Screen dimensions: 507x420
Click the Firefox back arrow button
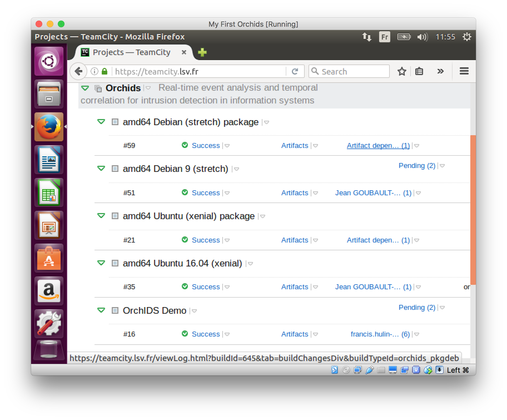click(78, 71)
